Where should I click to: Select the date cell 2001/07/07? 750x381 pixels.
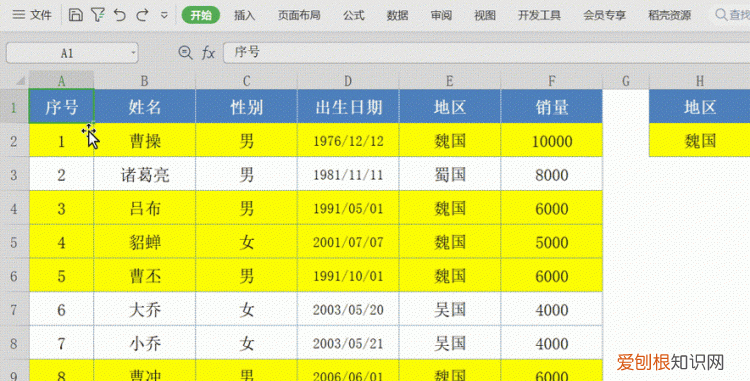click(348, 242)
